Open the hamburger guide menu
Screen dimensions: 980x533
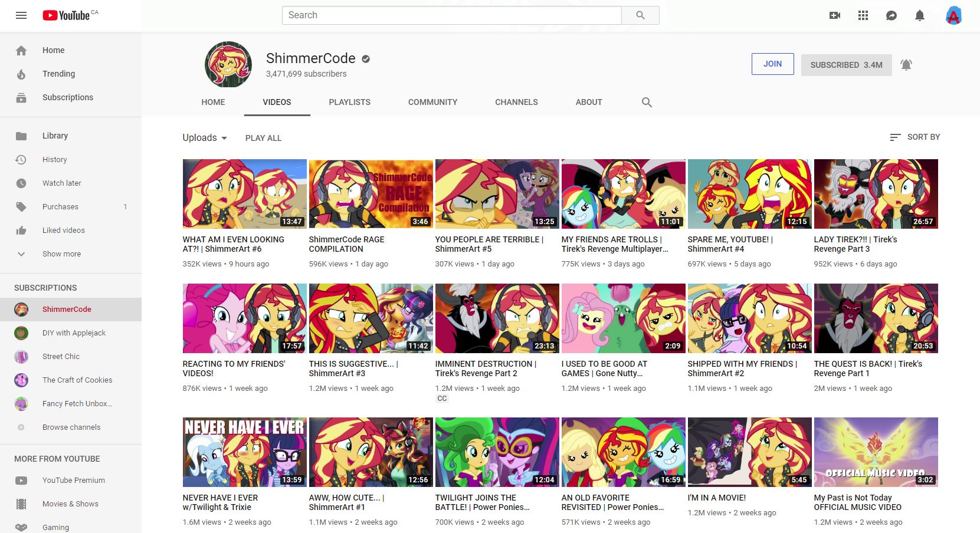click(21, 15)
